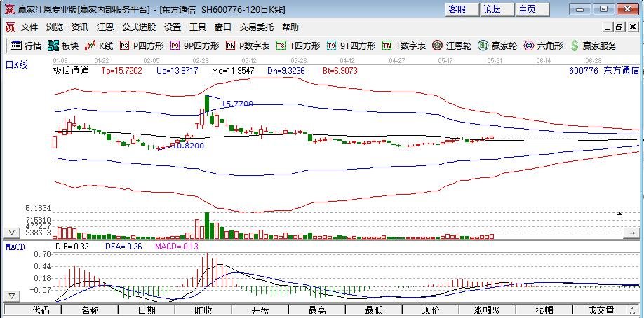Click the 主页 button
The image size is (644, 318).
[532, 9]
